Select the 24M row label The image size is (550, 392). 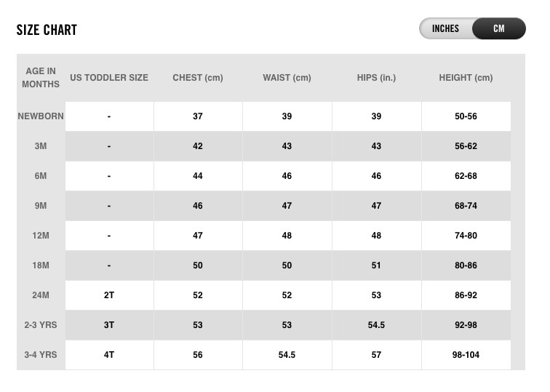pyautogui.click(x=41, y=295)
